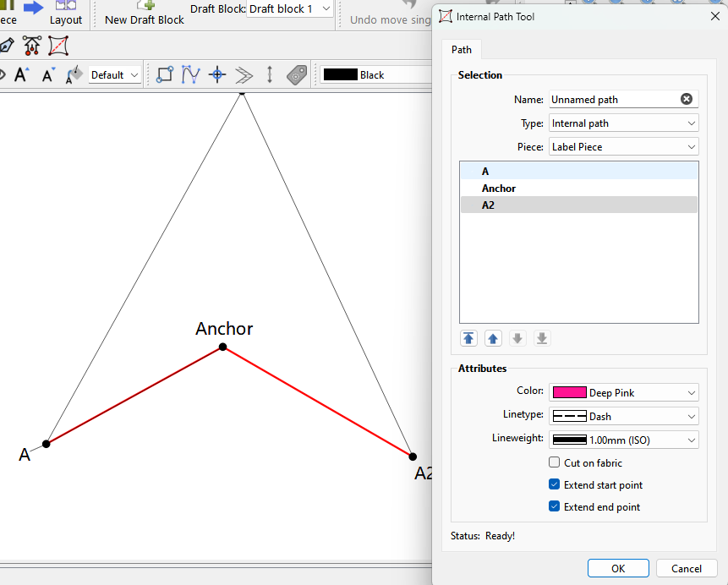The height and width of the screenshot is (585, 728).
Task: Click the label tag icon
Action: (296, 75)
